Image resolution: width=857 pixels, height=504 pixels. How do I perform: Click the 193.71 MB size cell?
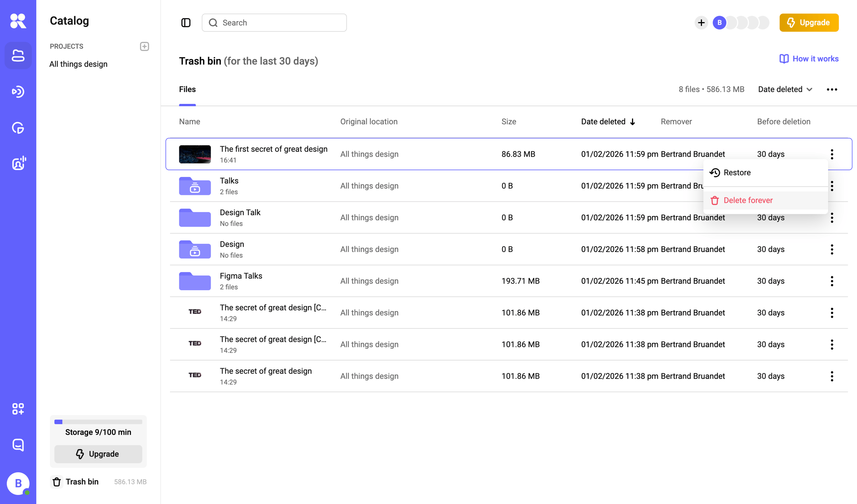click(520, 281)
